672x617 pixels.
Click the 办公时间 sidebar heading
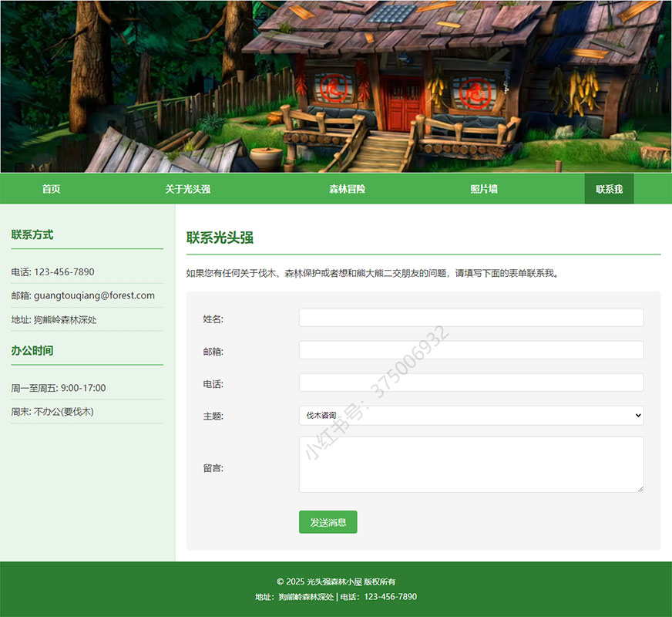coord(32,350)
